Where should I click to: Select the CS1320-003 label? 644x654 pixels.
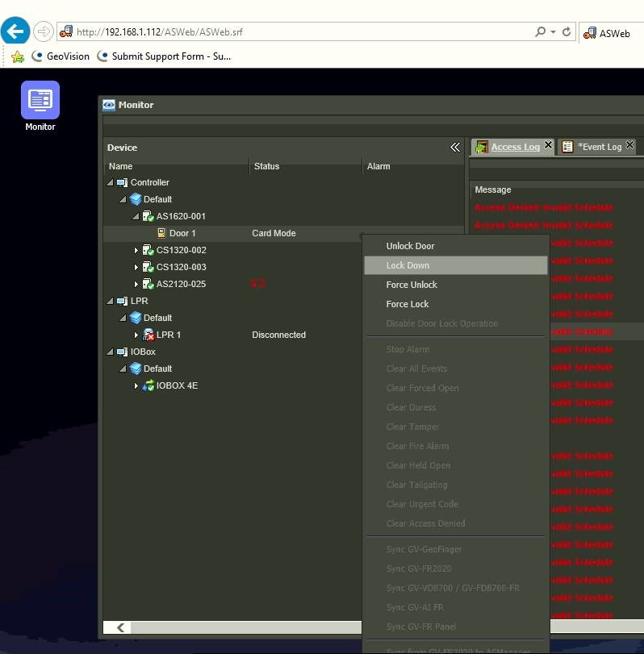point(181,267)
